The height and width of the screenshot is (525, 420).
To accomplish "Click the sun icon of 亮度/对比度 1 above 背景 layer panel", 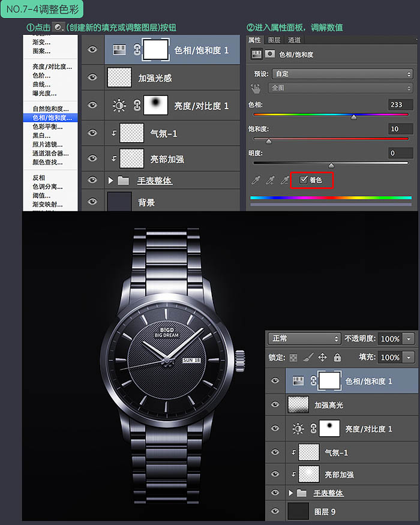I will 119,106.
